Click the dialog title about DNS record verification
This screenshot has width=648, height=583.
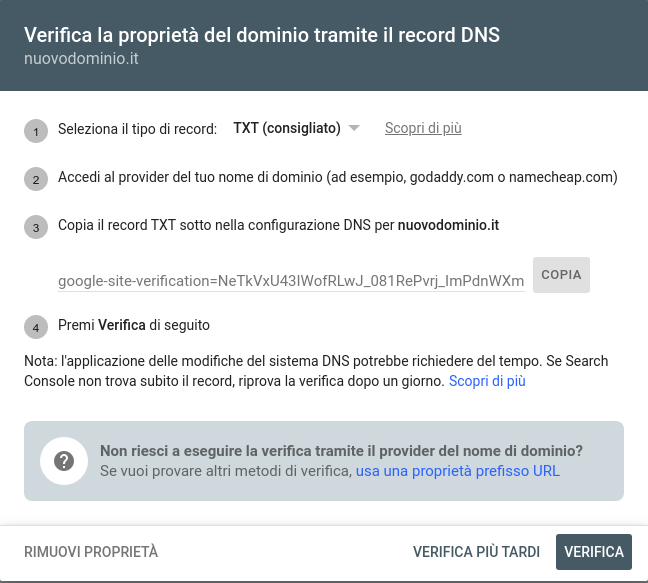(x=262, y=35)
